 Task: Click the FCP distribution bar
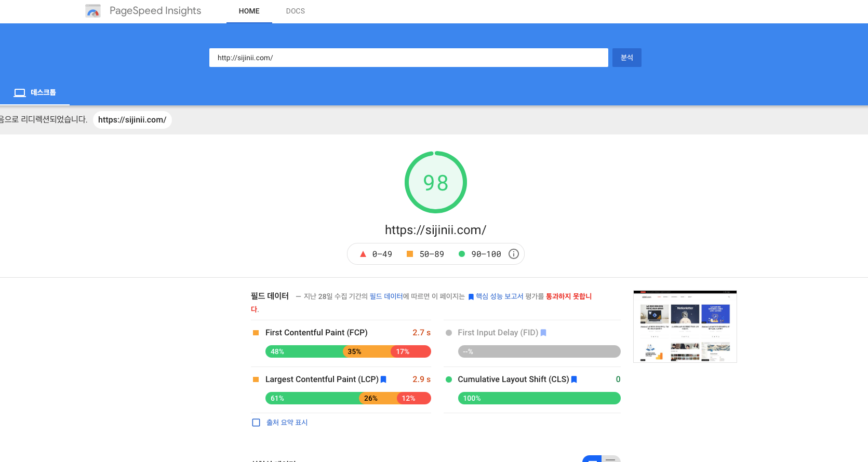coord(348,351)
